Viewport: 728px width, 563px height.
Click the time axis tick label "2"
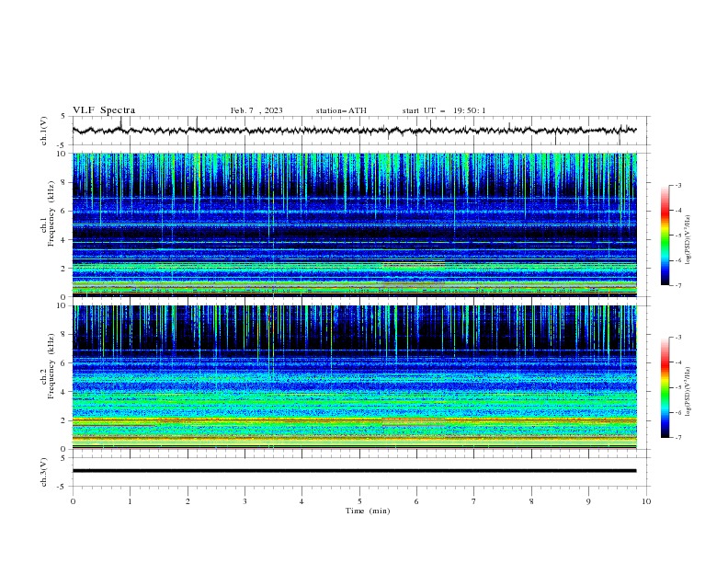(188, 501)
